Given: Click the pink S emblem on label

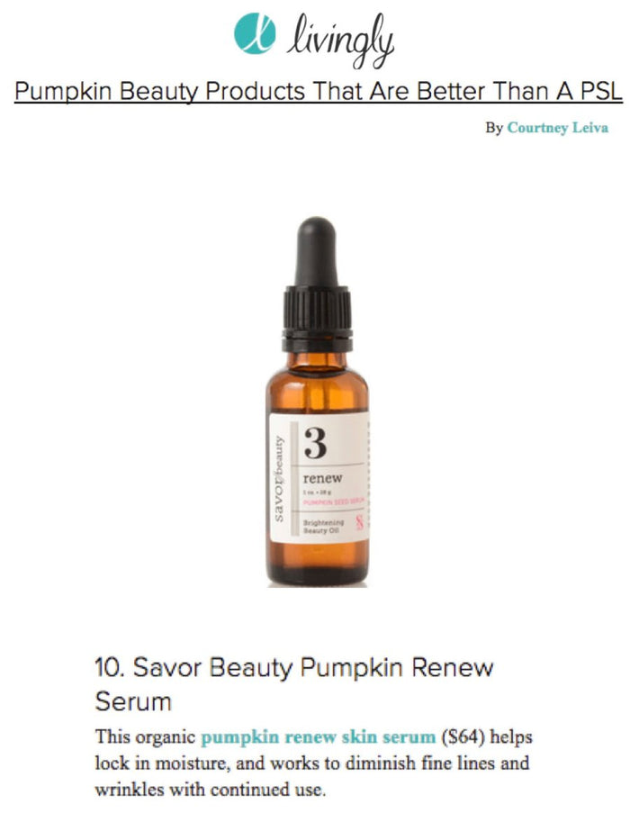Looking at the screenshot, I should point(359,522).
